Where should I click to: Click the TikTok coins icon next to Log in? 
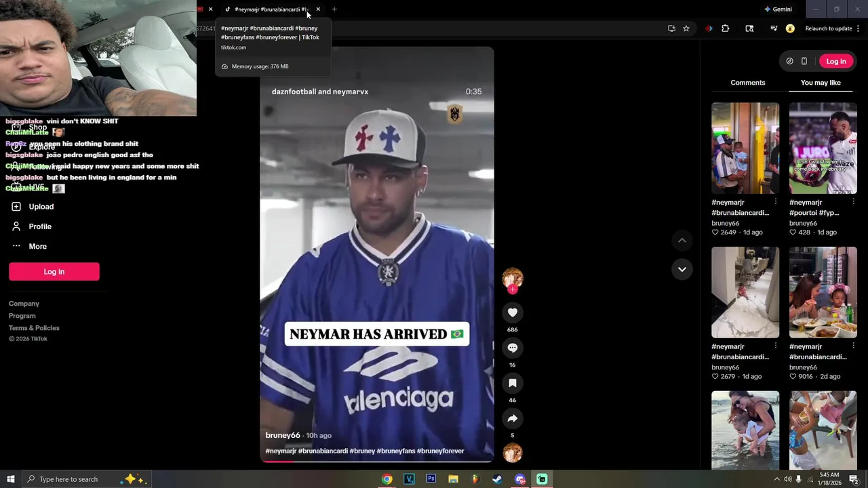tap(789, 61)
